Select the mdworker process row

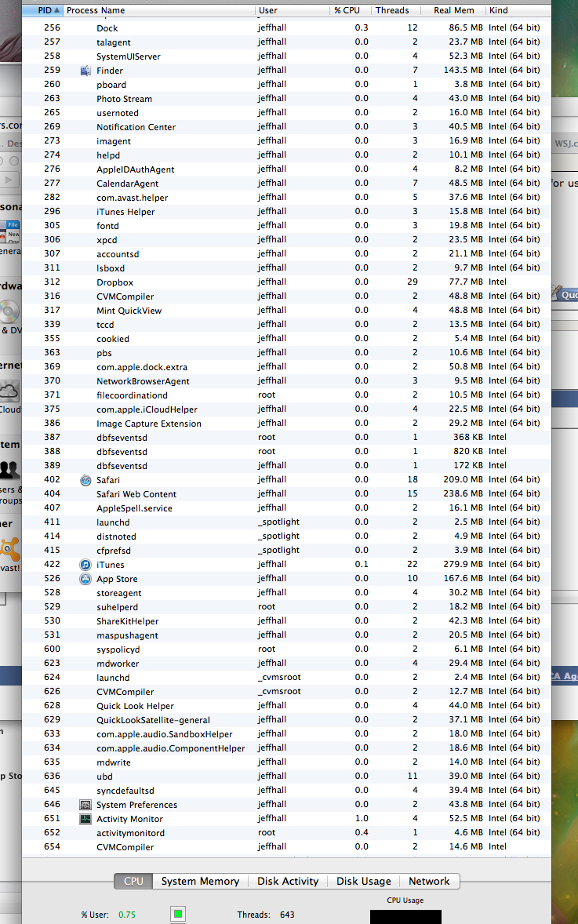[x=286, y=664]
